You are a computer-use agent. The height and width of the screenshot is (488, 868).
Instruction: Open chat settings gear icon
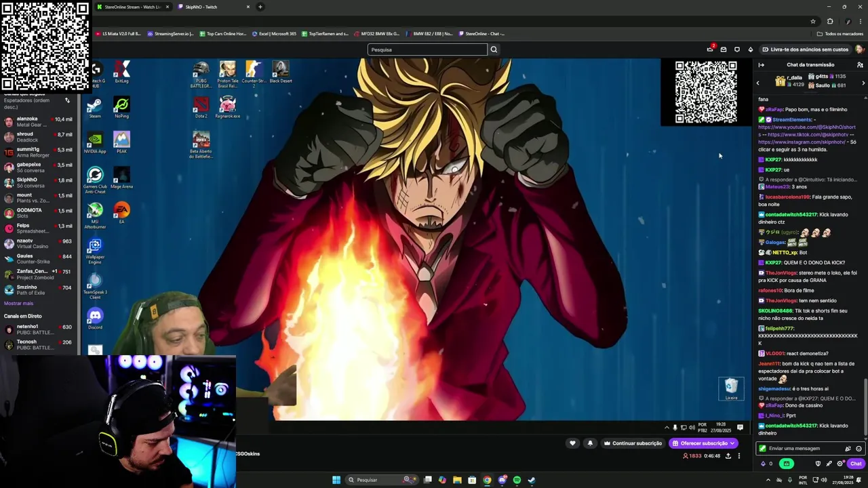(840, 464)
